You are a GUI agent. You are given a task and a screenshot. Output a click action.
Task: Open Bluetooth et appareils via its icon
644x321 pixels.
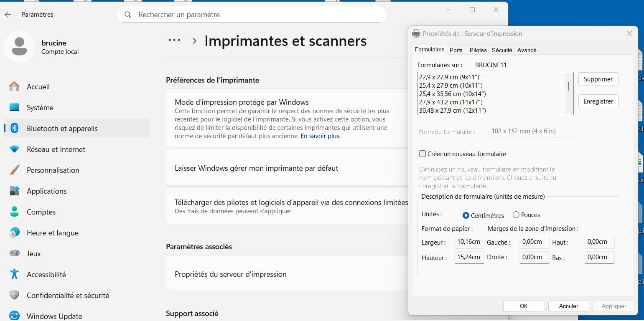tap(14, 129)
